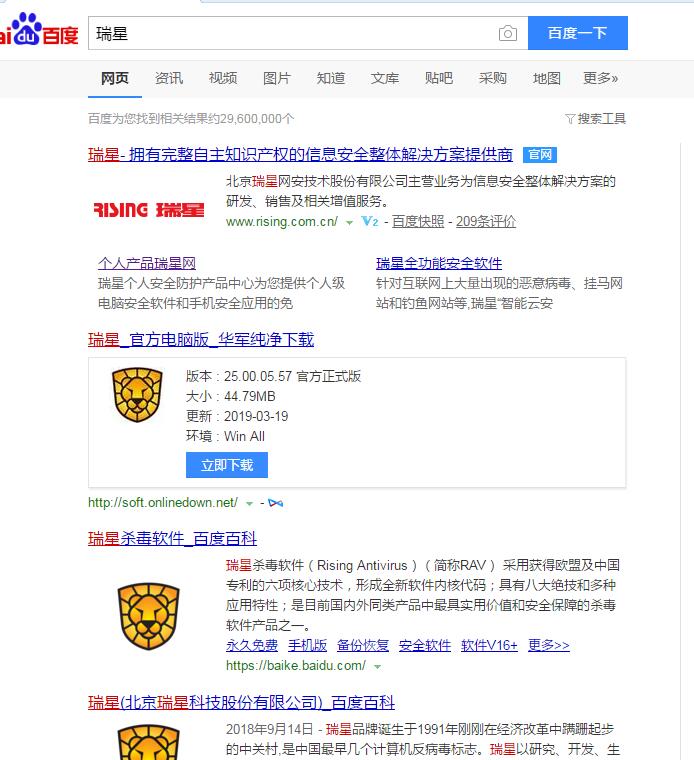Open 搜索工具 filter options
Viewport: 694px width, 760px height.
(601, 118)
